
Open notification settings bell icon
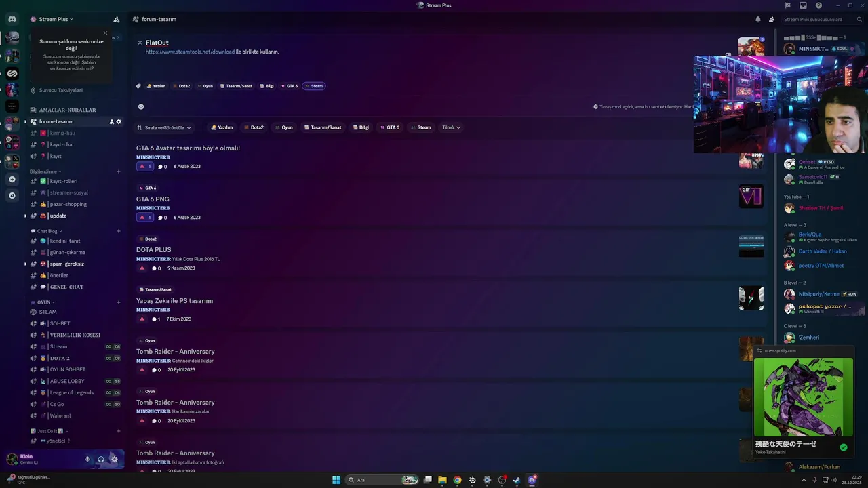click(x=758, y=19)
